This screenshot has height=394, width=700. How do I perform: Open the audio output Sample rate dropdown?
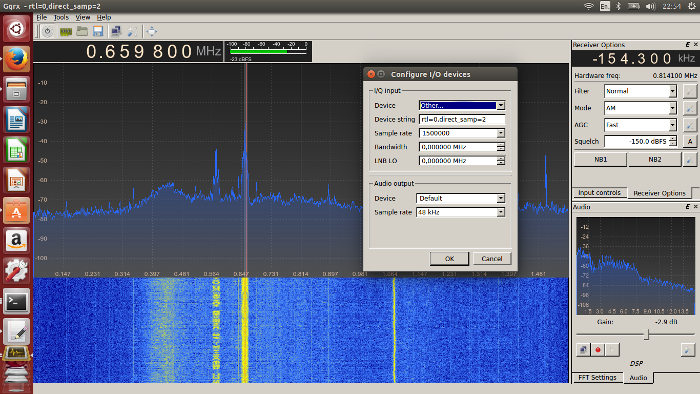point(460,212)
